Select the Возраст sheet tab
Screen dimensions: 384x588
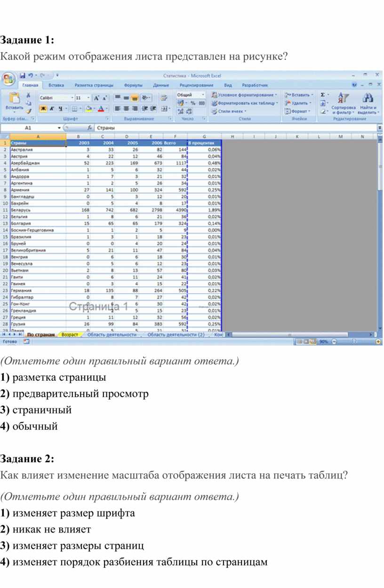click(70, 335)
